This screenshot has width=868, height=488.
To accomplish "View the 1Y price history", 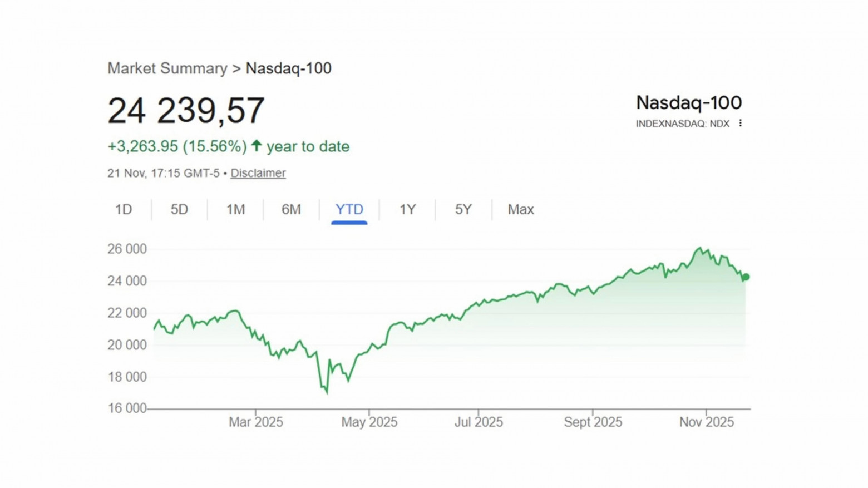I will pos(407,210).
